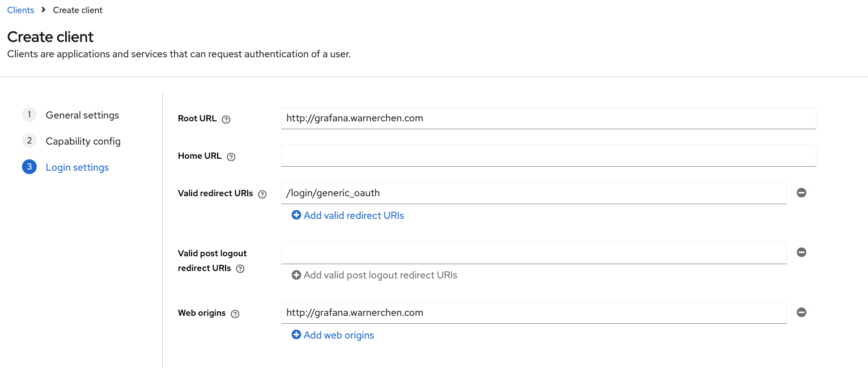Click the Web origins input field
Image resolution: width=868 pixels, height=368 pixels.
point(533,312)
